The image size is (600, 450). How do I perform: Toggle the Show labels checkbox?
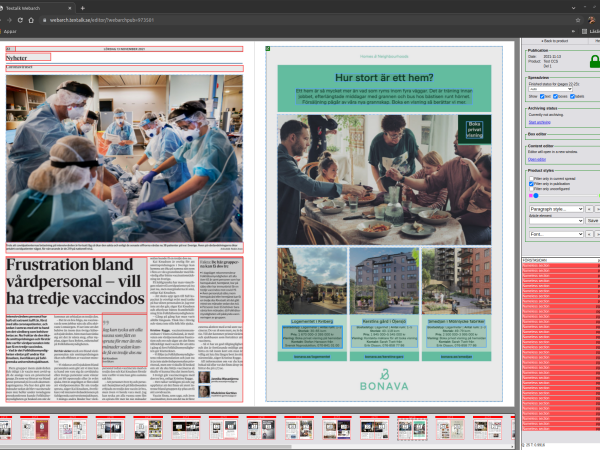[572, 96]
